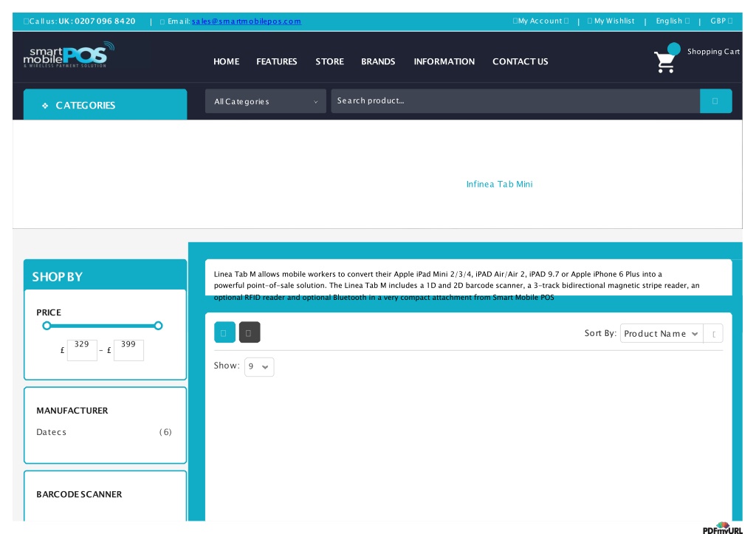Screen dimensions: 756x534
Task: Click the UK phone number 0207 096 8420
Action: pos(105,21)
